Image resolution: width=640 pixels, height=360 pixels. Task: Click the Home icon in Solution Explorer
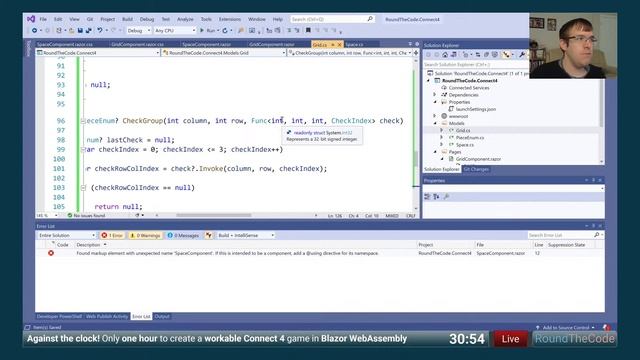[445, 55]
